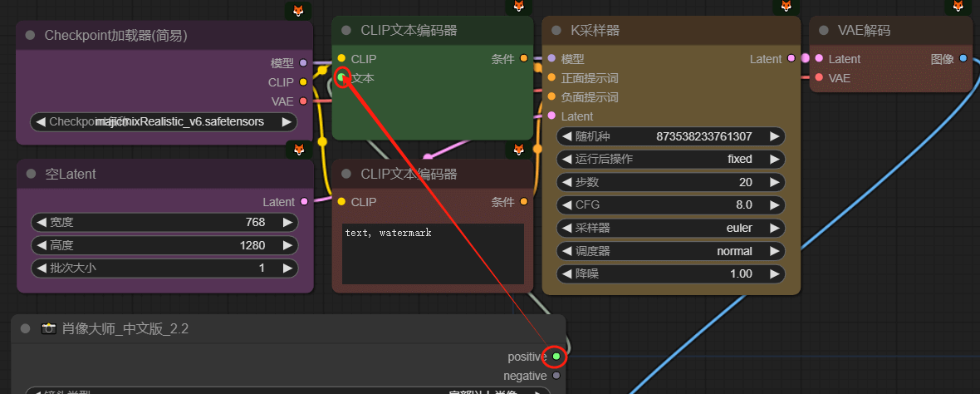Click the fox badge above the K采样器 node
This screenshot has width=980, height=394.
coord(785,6)
